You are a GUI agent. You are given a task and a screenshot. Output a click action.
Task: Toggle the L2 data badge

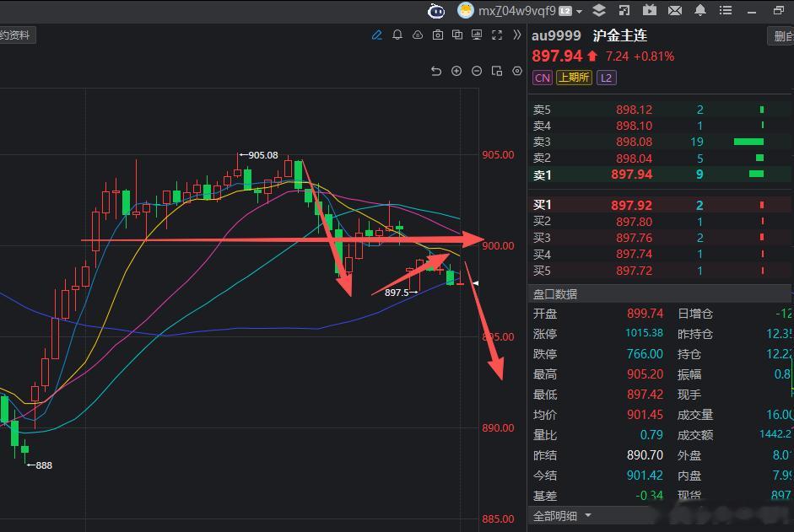(606, 78)
